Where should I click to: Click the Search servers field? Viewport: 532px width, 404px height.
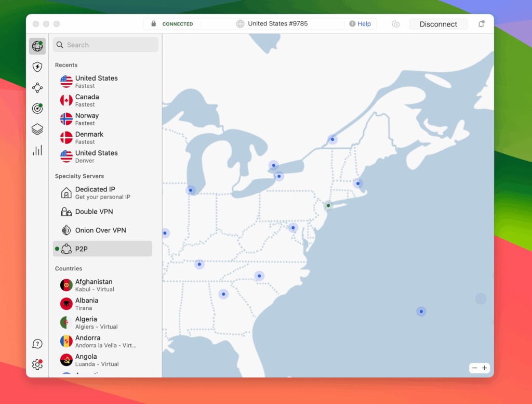pos(106,45)
